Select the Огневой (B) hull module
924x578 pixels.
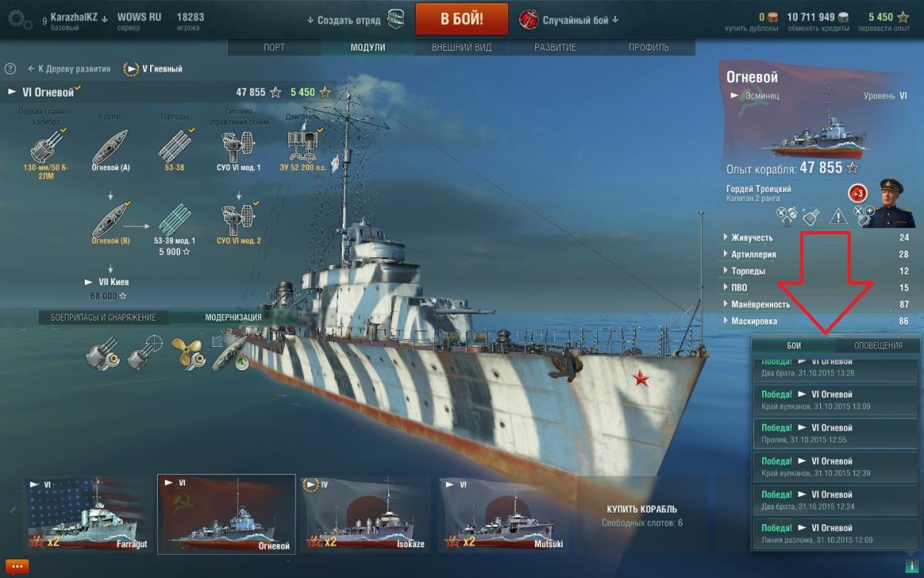pyautogui.click(x=111, y=225)
